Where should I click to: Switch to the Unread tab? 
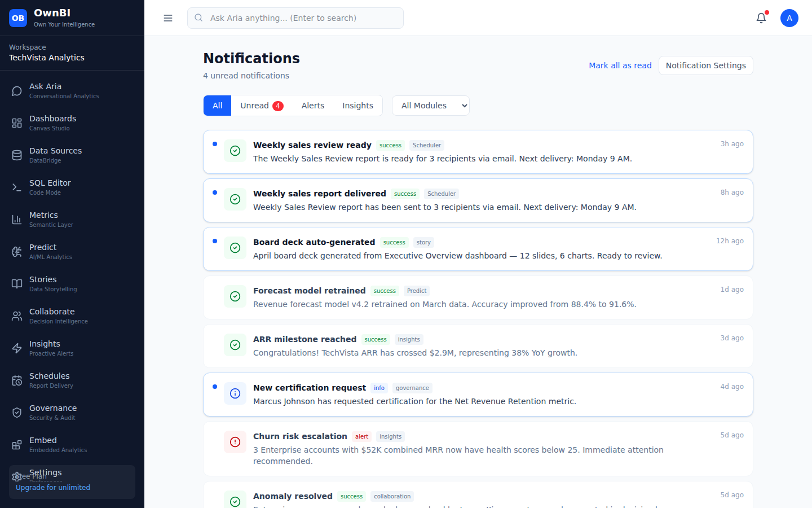[x=262, y=106]
